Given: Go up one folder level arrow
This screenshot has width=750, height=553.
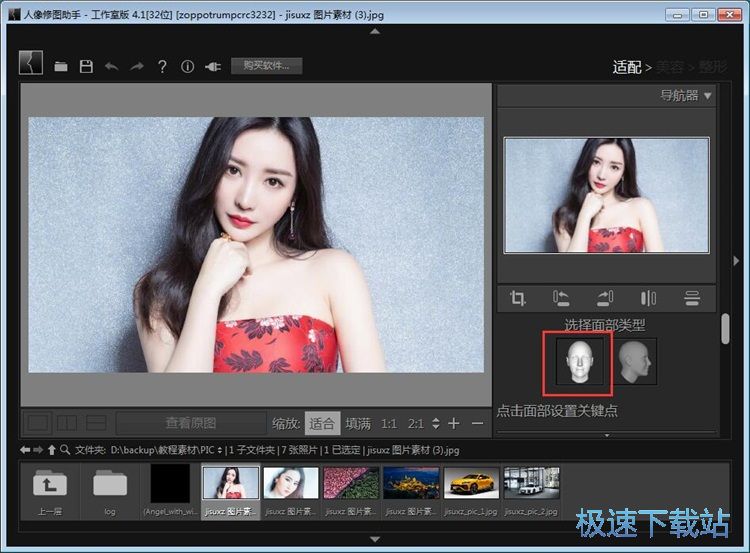Looking at the screenshot, I should click(51, 450).
